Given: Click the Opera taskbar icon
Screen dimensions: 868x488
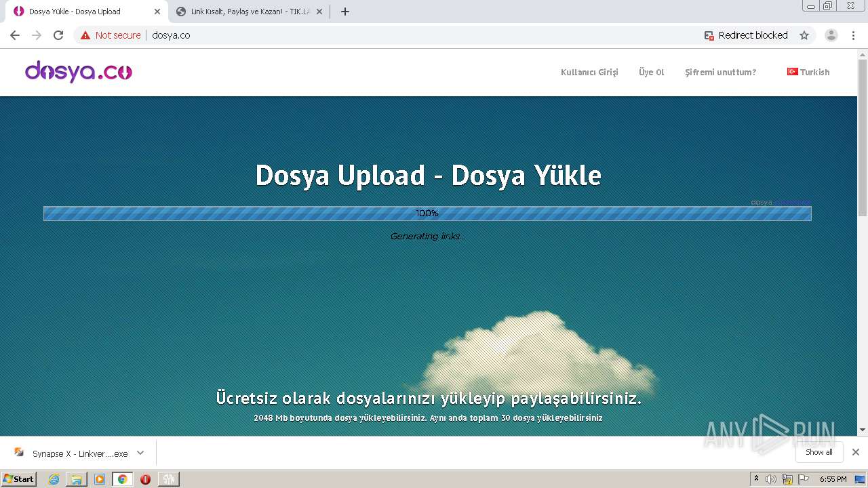Looking at the screenshot, I should pos(145,479).
